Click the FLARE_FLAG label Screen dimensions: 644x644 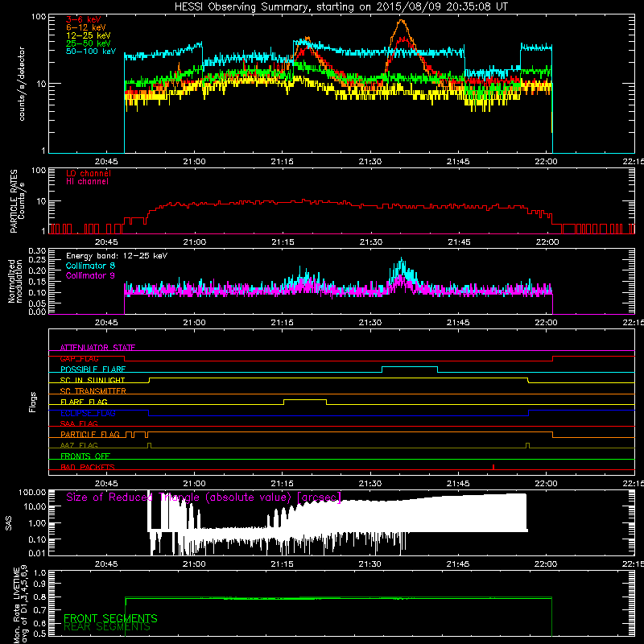[84, 402]
